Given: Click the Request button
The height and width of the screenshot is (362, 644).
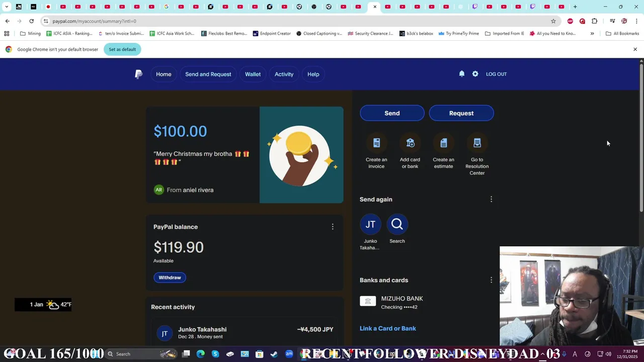Looking at the screenshot, I should click(x=461, y=113).
